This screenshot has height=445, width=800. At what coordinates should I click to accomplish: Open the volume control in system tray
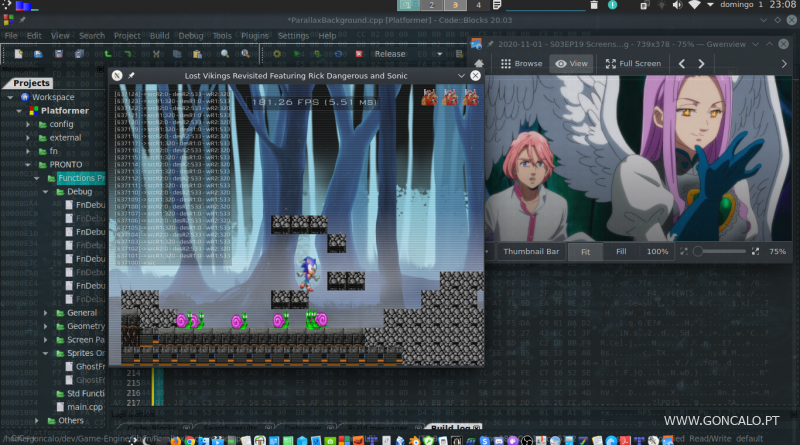pos(677,5)
